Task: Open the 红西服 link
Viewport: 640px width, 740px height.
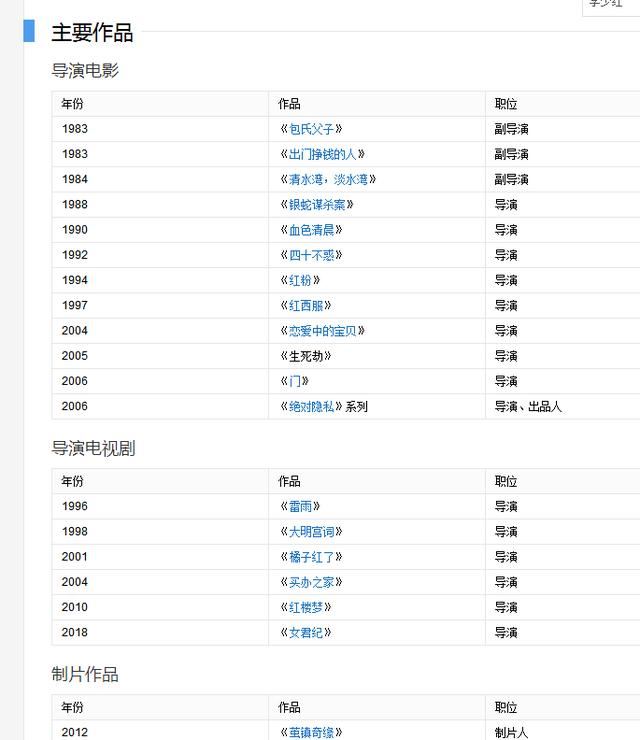Action: click(306, 306)
